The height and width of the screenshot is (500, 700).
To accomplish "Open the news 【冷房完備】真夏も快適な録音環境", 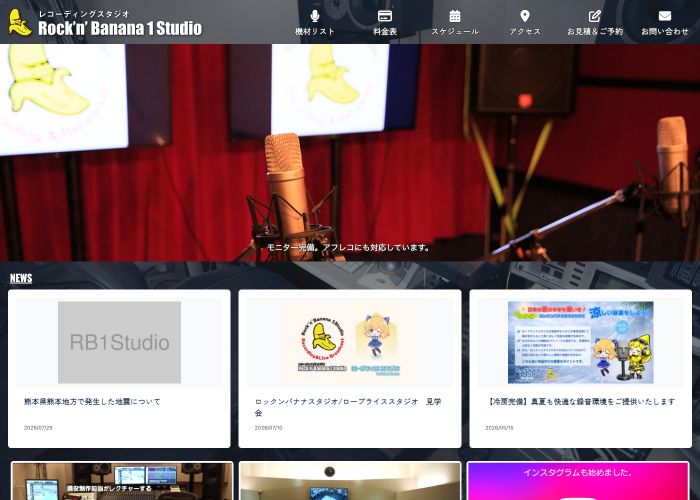I will coord(580,402).
